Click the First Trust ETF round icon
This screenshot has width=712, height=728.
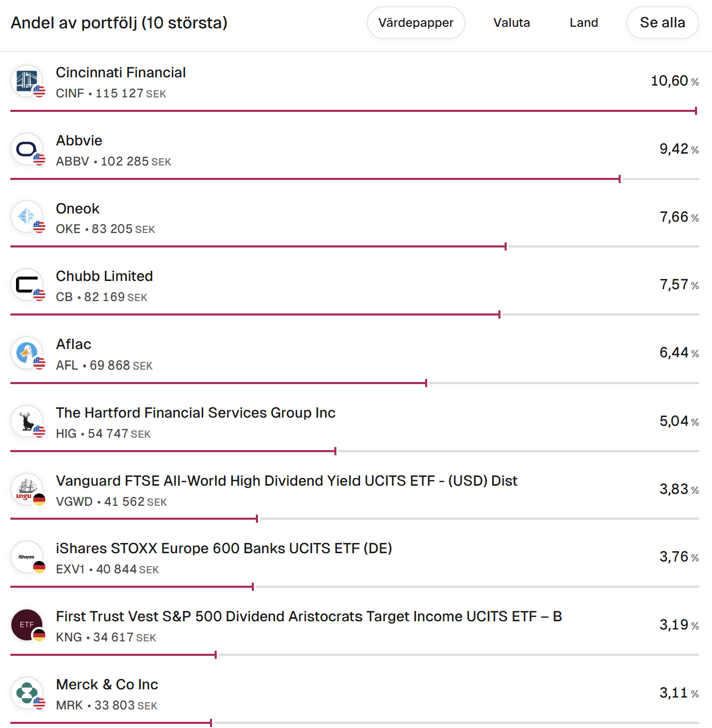click(27, 625)
